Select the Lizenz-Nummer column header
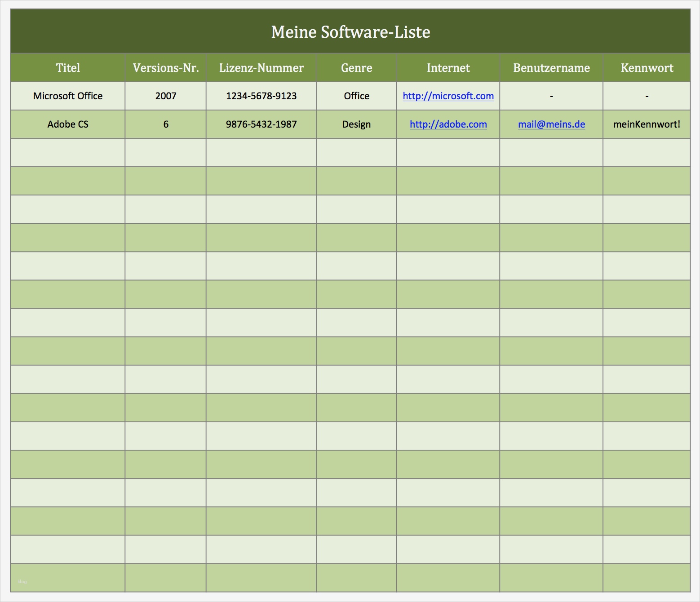 (x=261, y=68)
